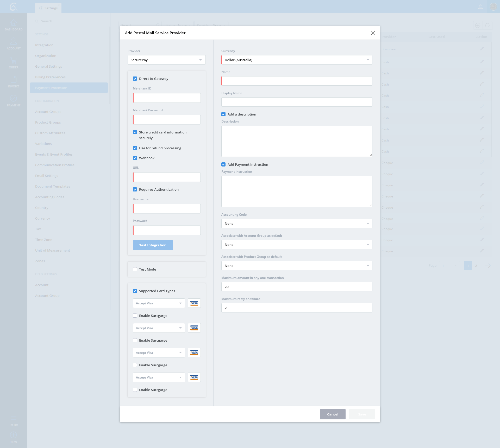Image resolution: width=500 pixels, height=448 pixels.
Task: Enable the Test Mode checkbox
Action: point(135,269)
